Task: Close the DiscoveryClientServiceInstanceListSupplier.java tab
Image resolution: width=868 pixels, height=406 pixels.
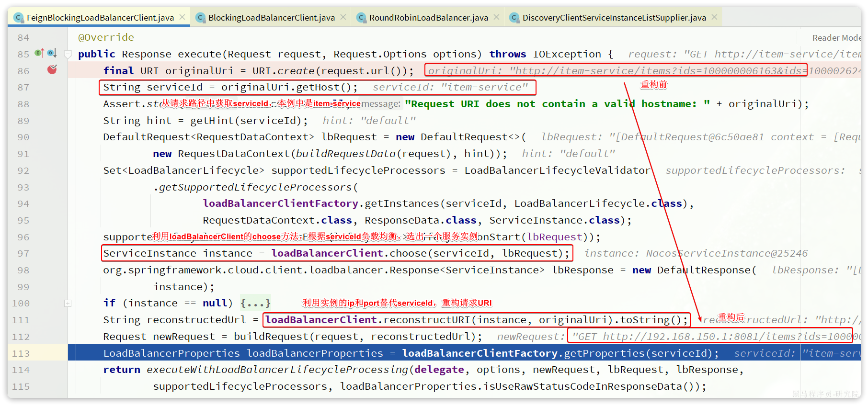Action: pyautogui.click(x=714, y=17)
